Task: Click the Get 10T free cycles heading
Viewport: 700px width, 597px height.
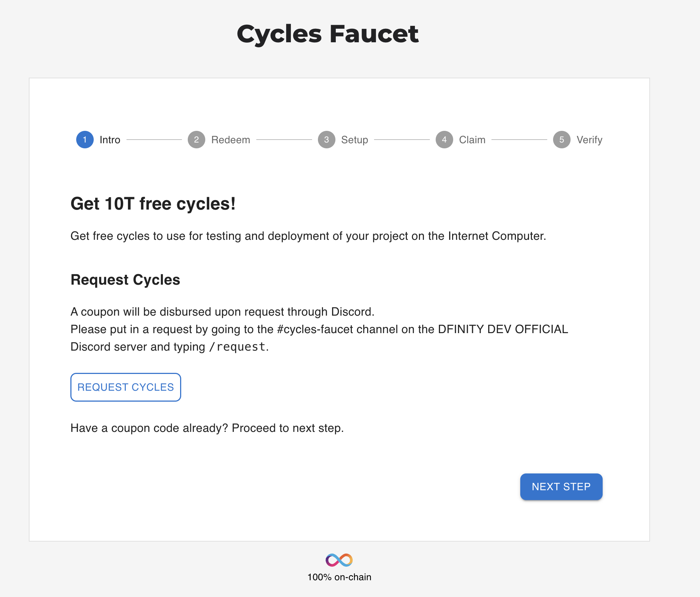Action: click(153, 203)
